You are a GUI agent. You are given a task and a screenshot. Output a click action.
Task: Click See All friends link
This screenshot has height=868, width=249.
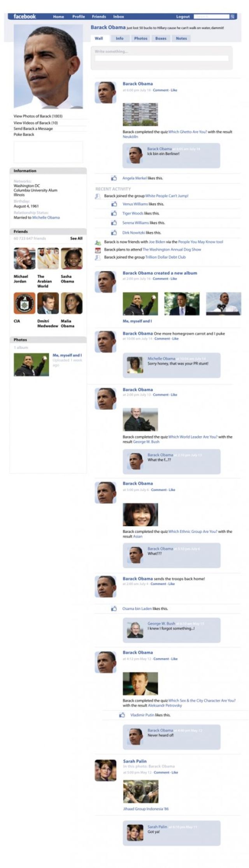pyautogui.click(x=76, y=238)
